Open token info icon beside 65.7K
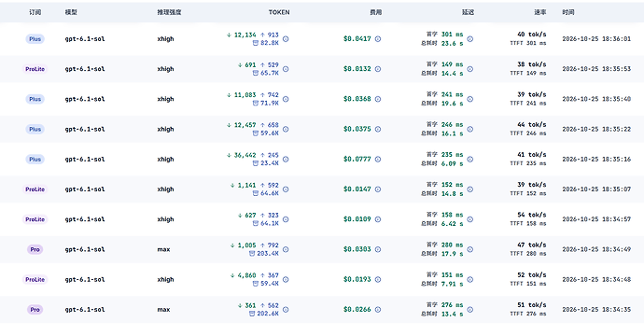The height and width of the screenshot is (336, 644). (x=286, y=69)
